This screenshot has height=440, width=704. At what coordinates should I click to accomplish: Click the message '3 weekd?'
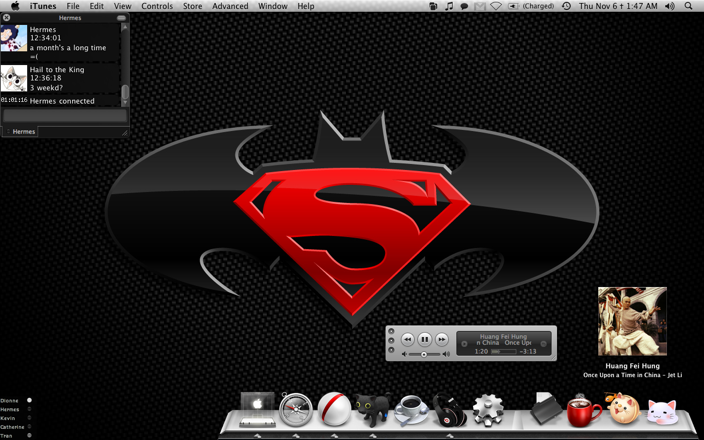click(46, 88)
